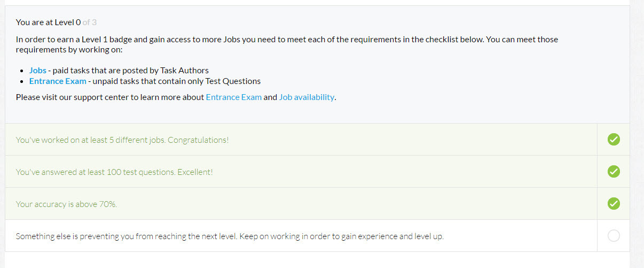
Task: Open the bold Entrance Exam bullet link
Action: point(58,81)
